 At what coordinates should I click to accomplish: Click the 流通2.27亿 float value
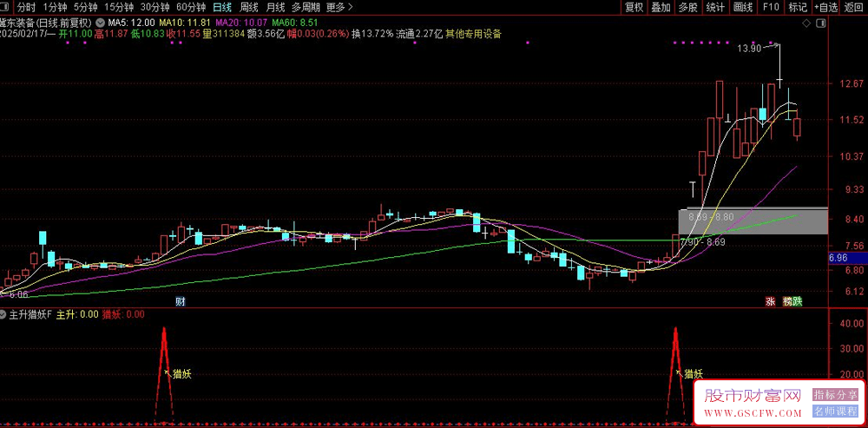[419, 34]
